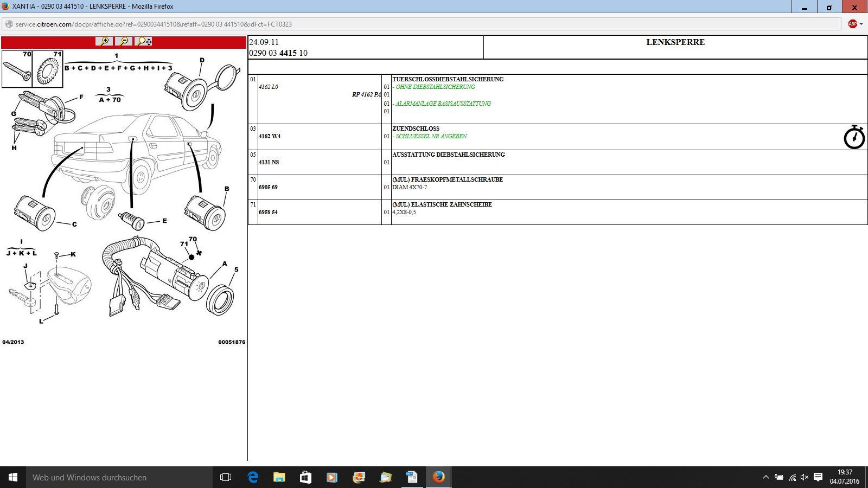Open the Adblock Plus dropdown arrow

[861, 24]
